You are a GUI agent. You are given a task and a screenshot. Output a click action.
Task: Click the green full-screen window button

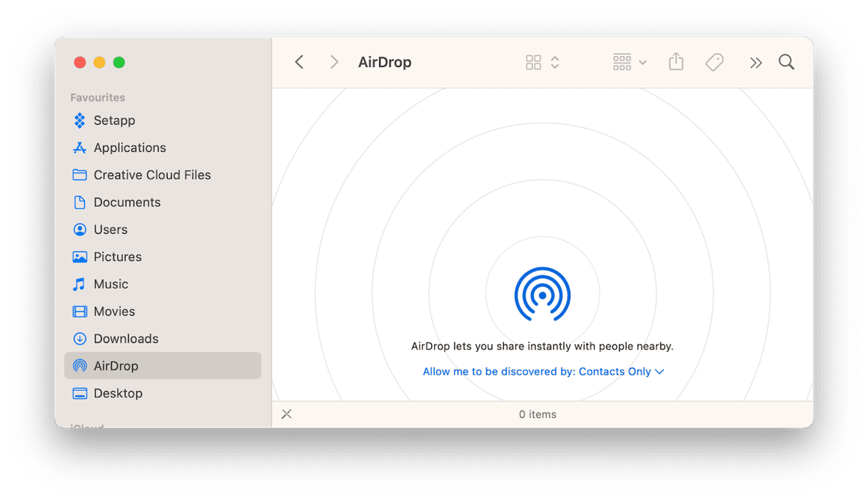119,63
